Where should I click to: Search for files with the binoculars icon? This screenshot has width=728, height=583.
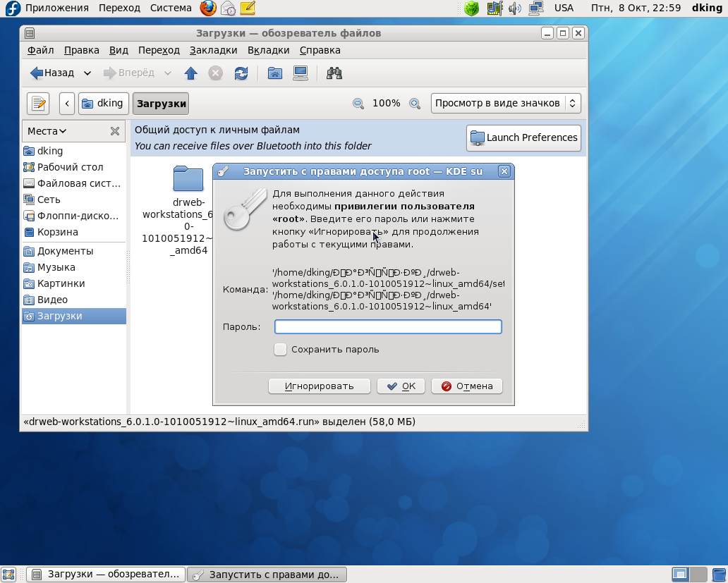click(334, 73)
